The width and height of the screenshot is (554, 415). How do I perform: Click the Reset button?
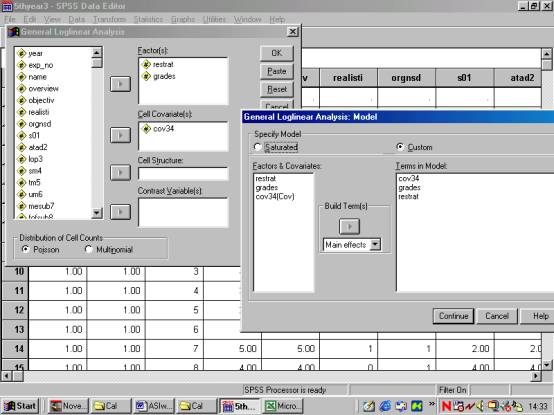pyautogui.click(x=277, y=89)
